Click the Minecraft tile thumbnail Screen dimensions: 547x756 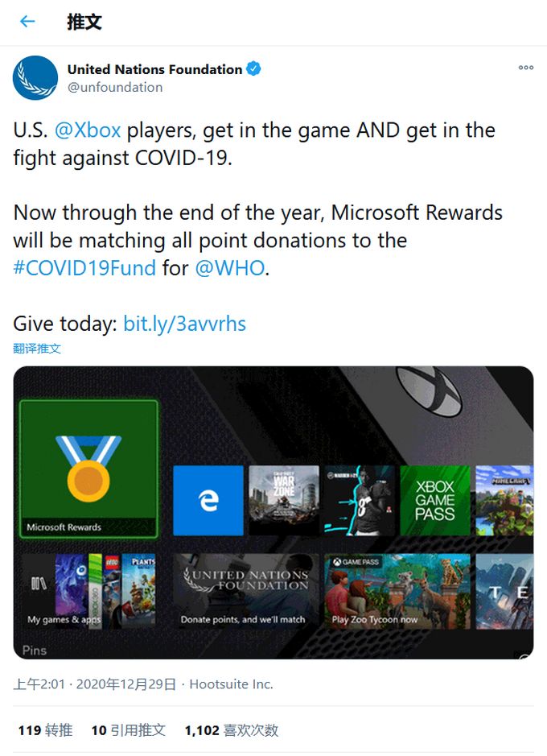504,501
